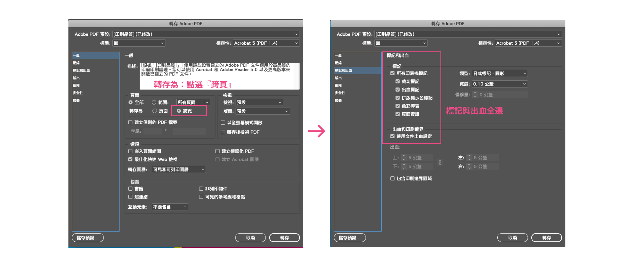Uncheck 所有印表機標記 in the right dialog
The image size is (644, 271).
pyautogui.click(x=392, y=74)
